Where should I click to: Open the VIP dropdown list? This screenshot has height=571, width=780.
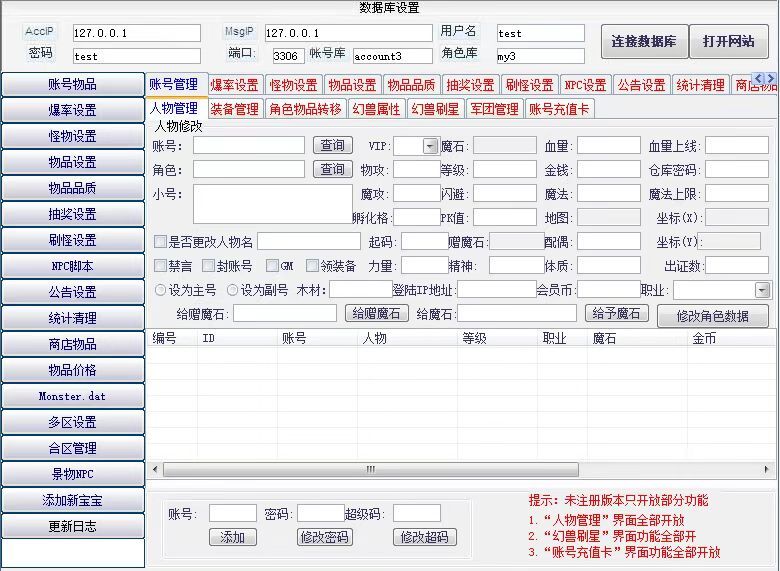[x=431, y=146]
